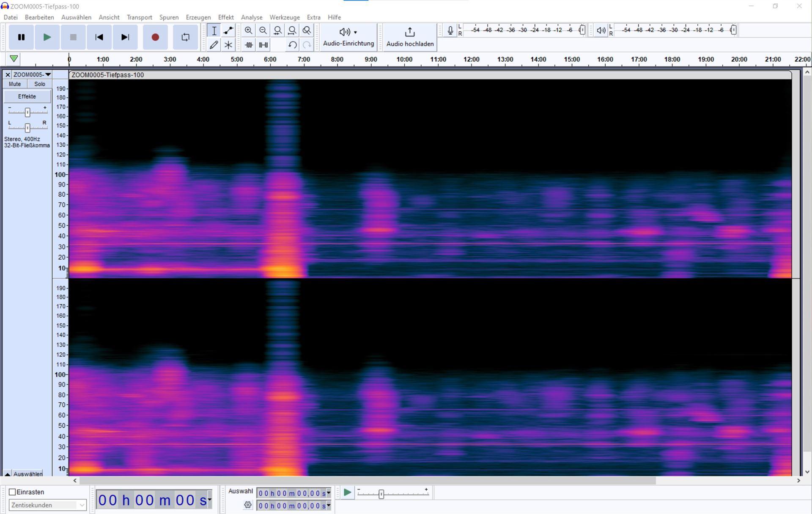Screen dimensions: 812x514
Task: Enable the Einrasten checkbox
Action: (x=13, y=492)
